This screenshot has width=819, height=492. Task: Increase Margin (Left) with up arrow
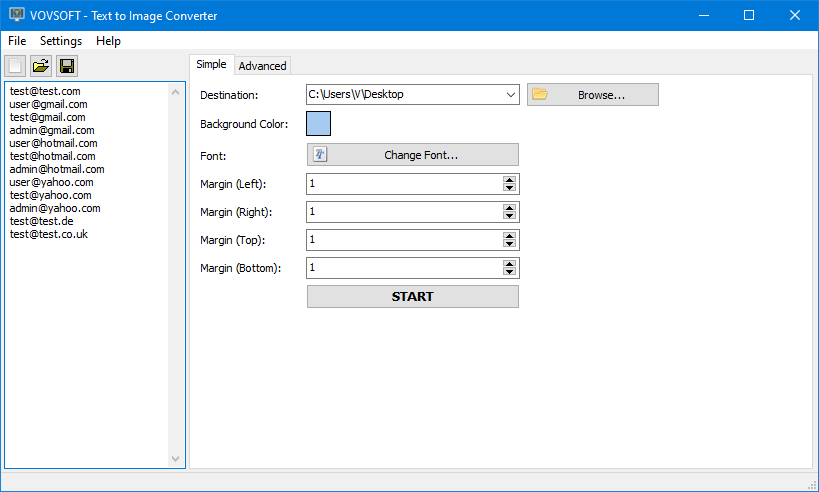click(510, 180)
